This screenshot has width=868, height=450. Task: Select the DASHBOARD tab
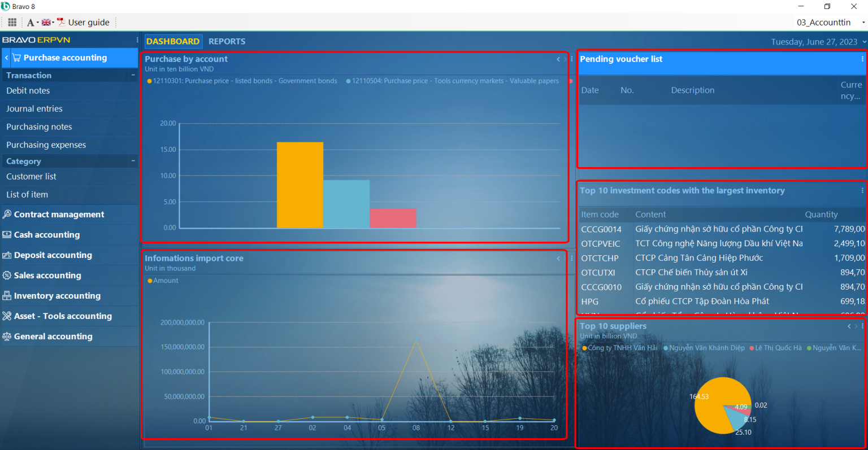pos(172,42)
